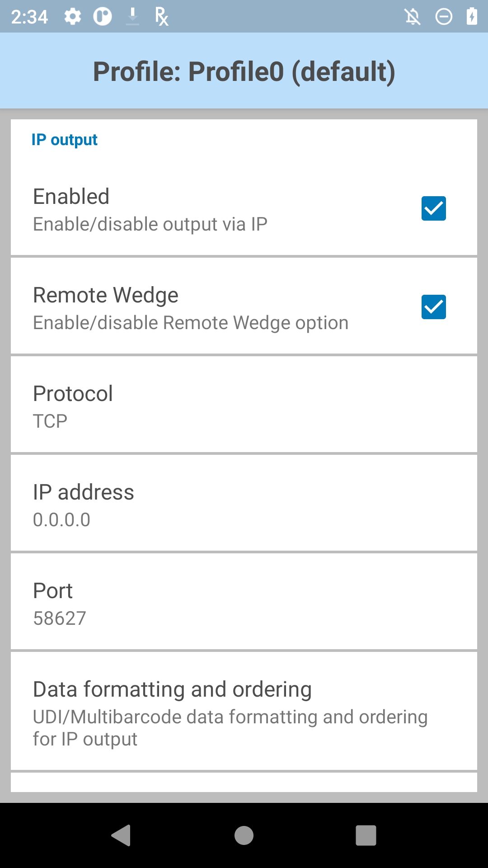This screenshot has width=488, height=868.
Task: Tap the do-not-disturb status icon
Action: pos(443,17)
